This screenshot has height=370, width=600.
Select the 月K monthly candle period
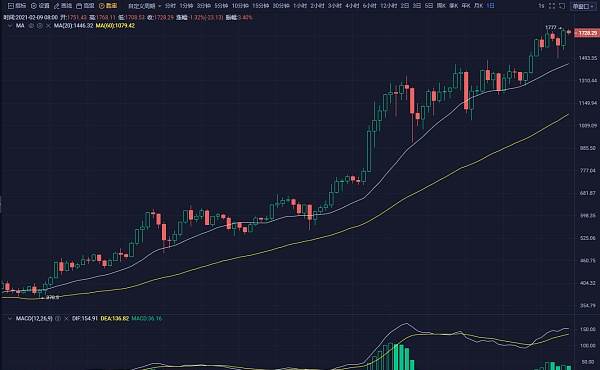coord(478,6)
